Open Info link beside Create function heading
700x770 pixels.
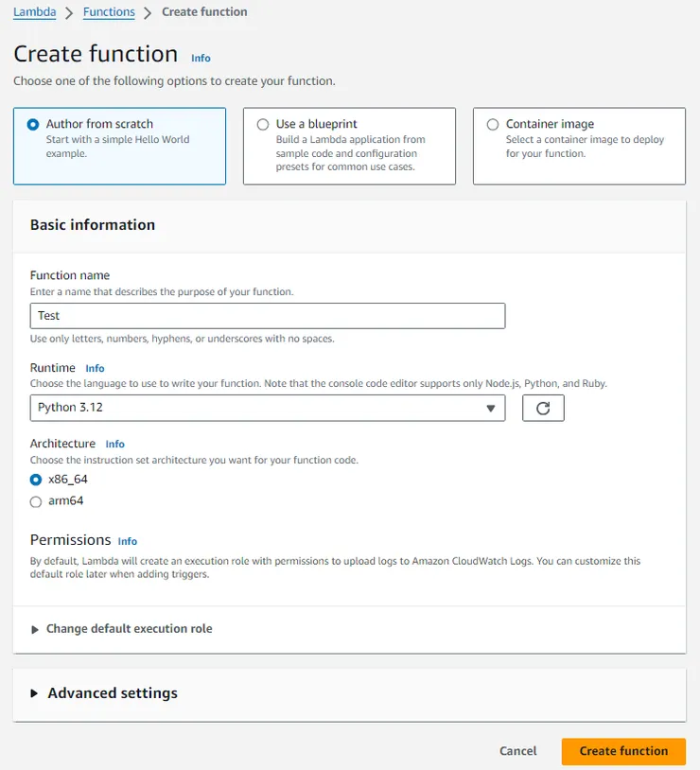201,58
